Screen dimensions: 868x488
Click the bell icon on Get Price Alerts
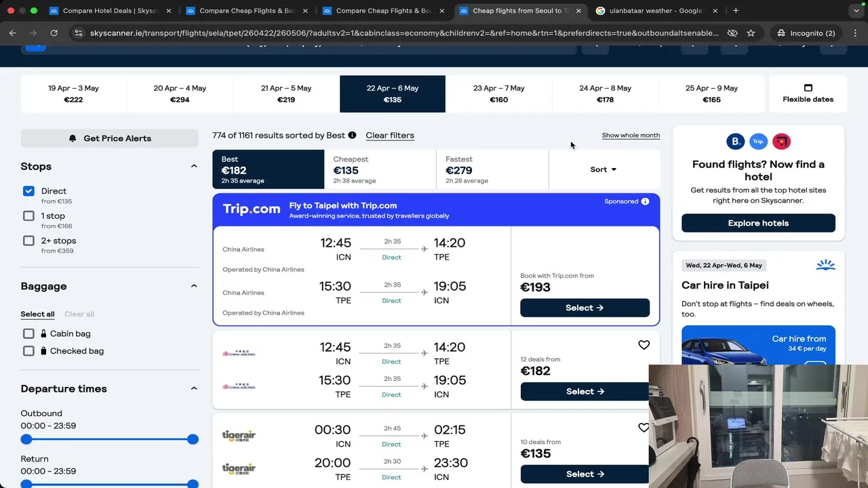[x=73, y=138]
